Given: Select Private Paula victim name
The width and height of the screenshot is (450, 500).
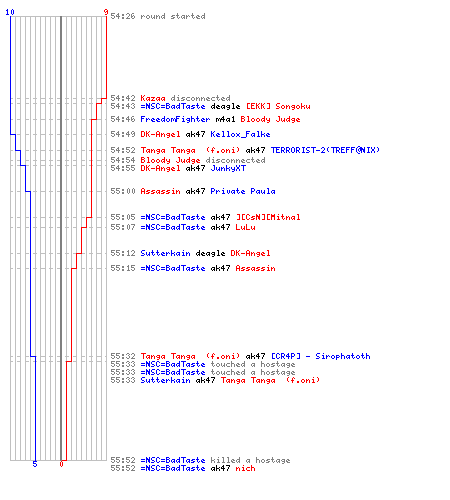Looking at the screenshot, I should (x=243, y=191).
